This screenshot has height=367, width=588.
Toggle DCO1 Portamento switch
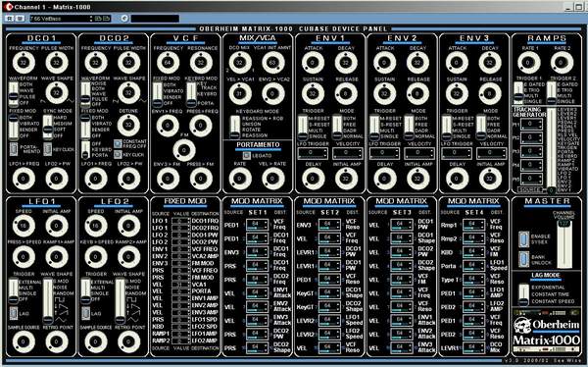[14, 148]
